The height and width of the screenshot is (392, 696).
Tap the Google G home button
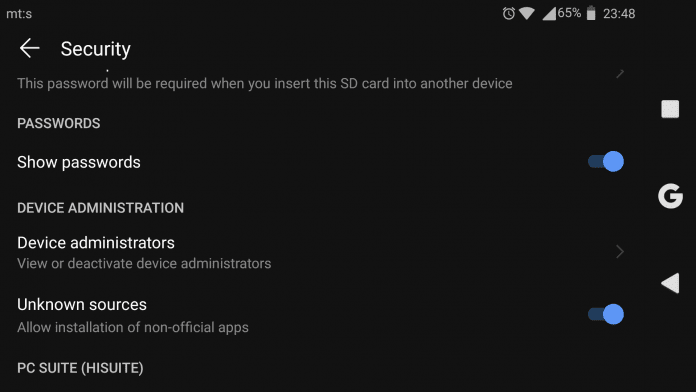(x=670, y=196)
